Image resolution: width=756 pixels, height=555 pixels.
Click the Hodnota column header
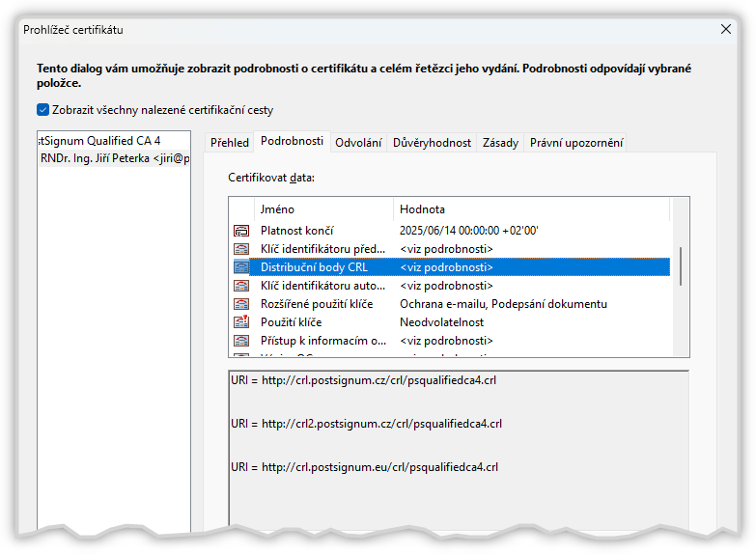(422, 209)
